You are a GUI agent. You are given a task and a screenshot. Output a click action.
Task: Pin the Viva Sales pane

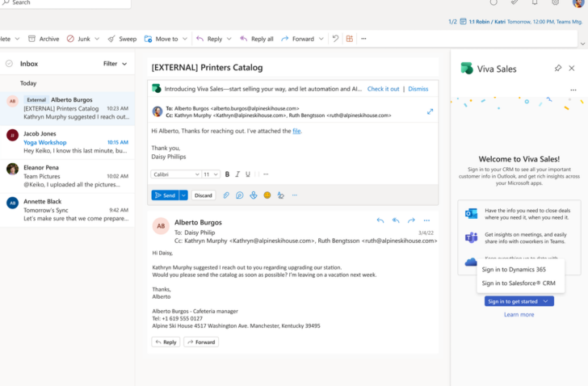click(558, 68)
